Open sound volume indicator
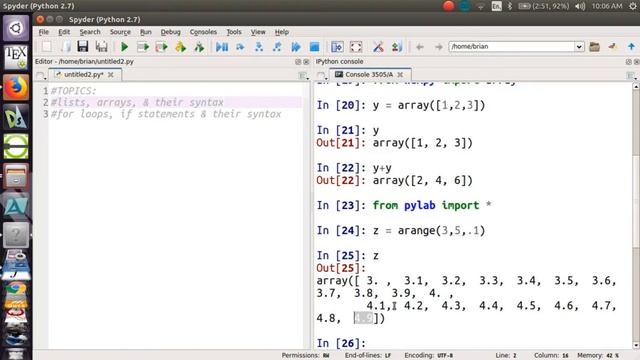This screenshot has width=640, height=360. 580,6
